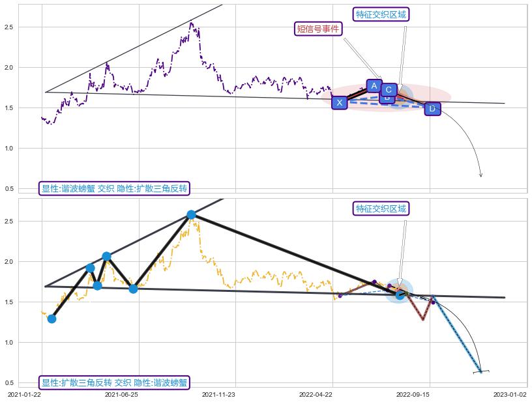Click the highest blue peak dot in lower chart
The image size is (532, 402).
[191, 214]
